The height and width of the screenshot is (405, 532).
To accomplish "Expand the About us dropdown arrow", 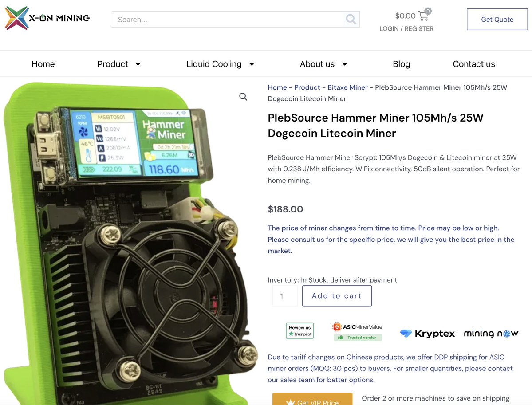I will point(344,64).
